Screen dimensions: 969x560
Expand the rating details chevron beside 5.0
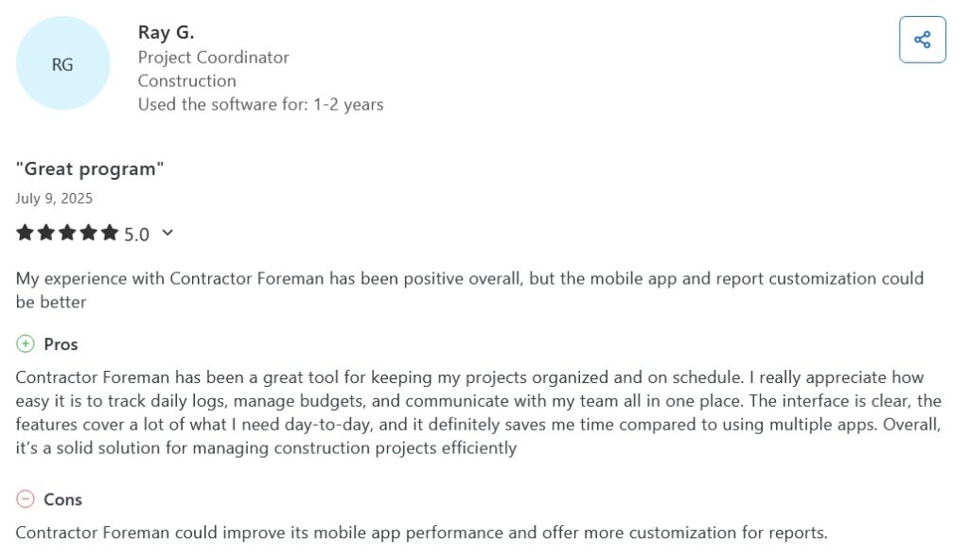pyautogui.click(x=167, y=233)
